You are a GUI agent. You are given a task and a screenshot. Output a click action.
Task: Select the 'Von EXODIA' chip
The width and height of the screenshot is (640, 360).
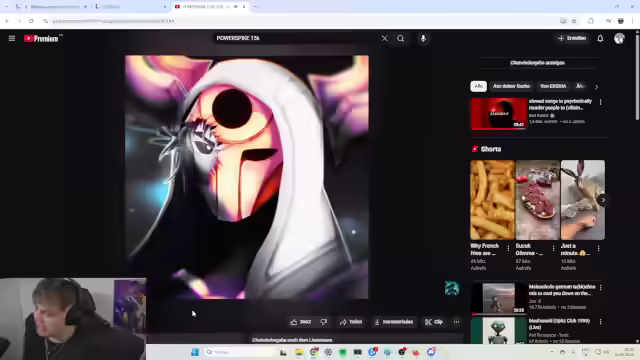pyautogui.click(x=553, y=86)
